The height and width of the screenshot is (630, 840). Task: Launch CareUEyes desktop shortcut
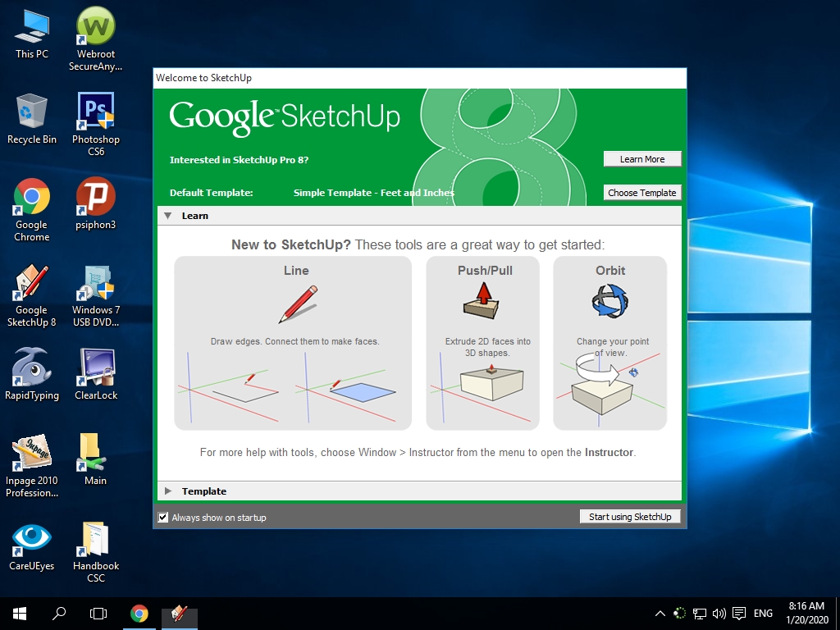(x=32, y=546)
